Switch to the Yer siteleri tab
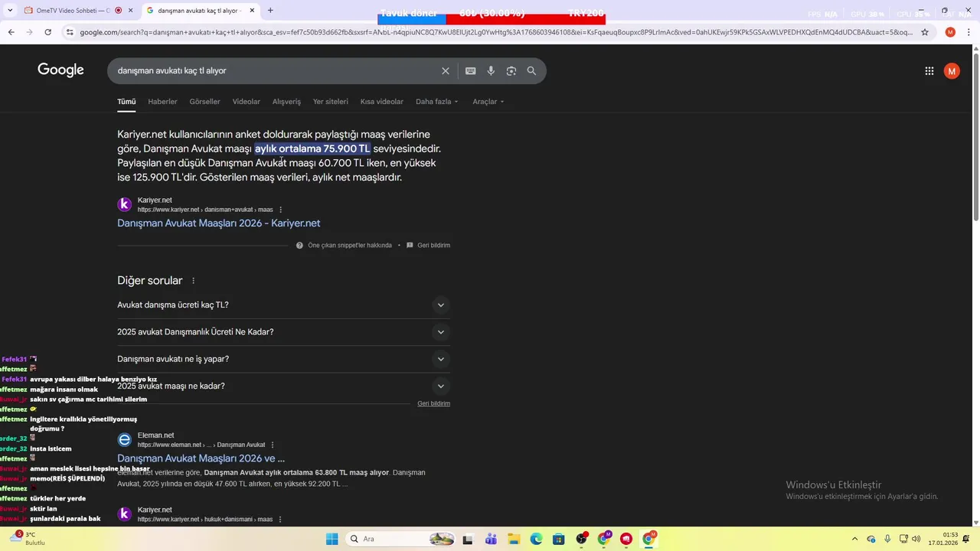The width and height of the screenshot is (980, 551). point(330,102)
